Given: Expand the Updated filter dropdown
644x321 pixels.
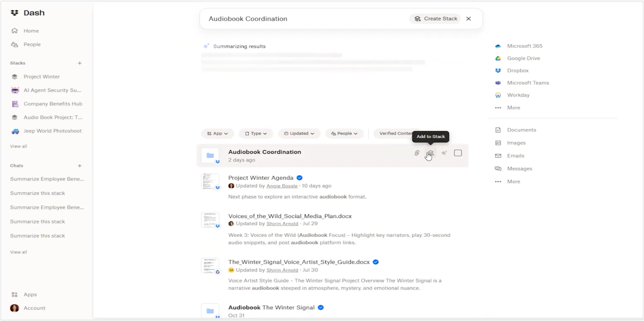Looking at the screenshot, I should [299, 133].
